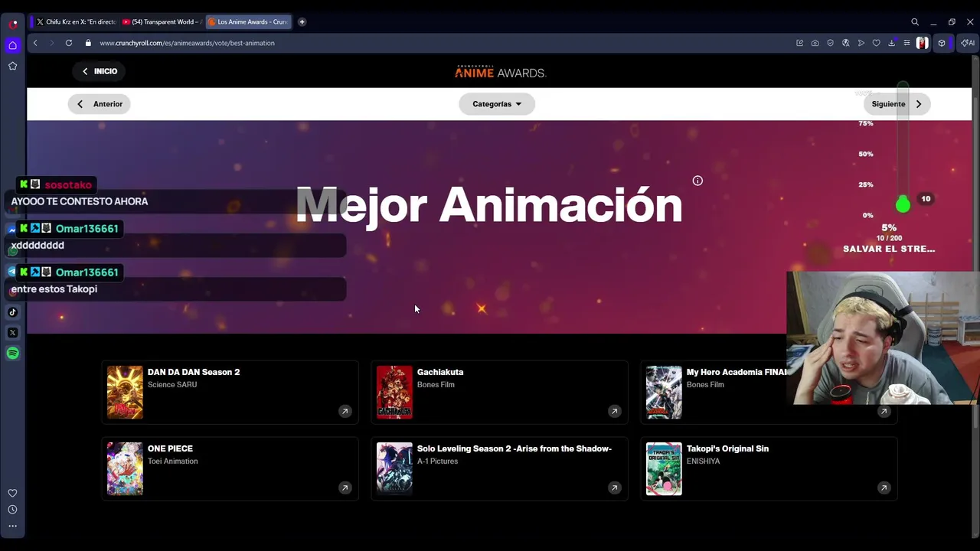Click 'Science SARU' studio text
This screenshot has height=551, width=980.
point(172,385)
